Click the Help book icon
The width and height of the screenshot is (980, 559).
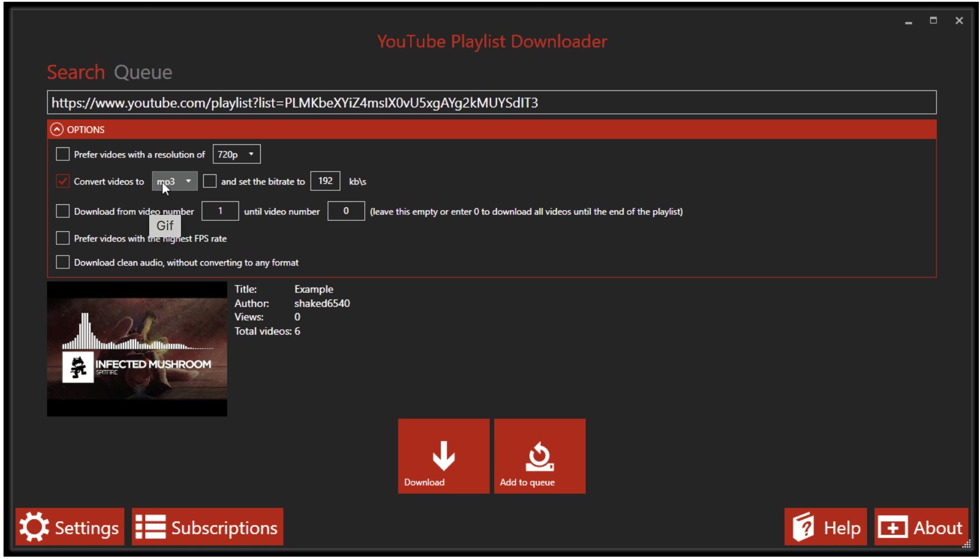pos(803,527)
